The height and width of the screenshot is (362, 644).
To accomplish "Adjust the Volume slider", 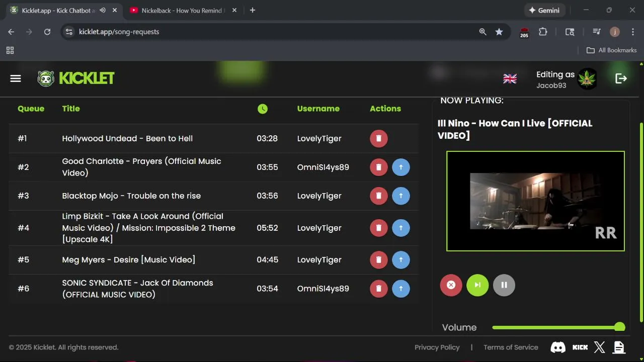I will tap(558, 327).
